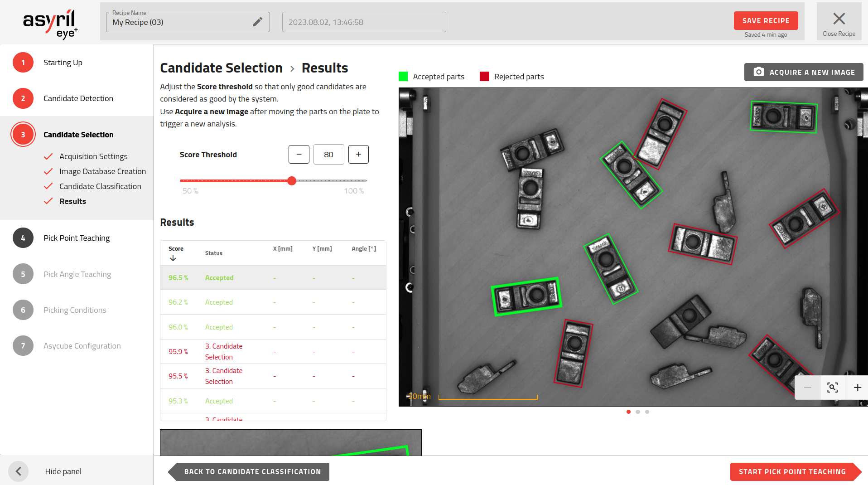Increase score threshold with plus button

358,155
